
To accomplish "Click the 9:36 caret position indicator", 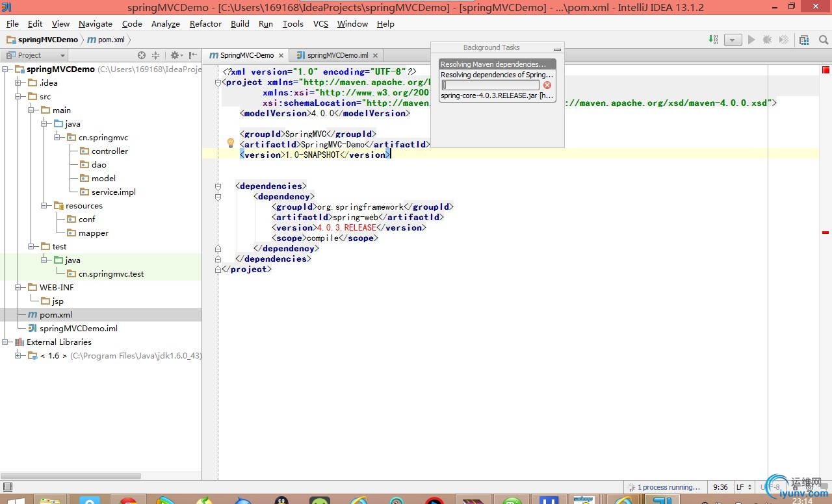I will (x=720, y=487).
